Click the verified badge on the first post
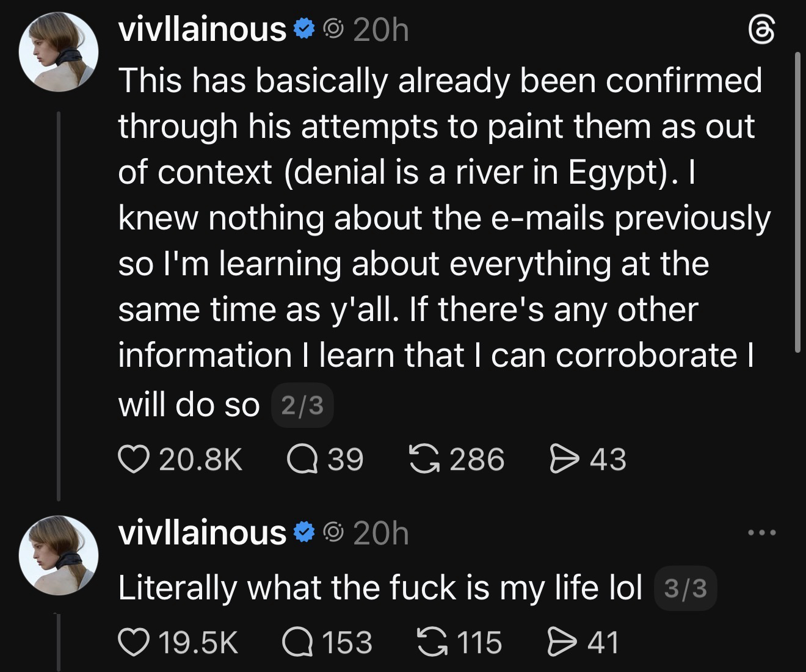The width and height of the screenshot is (806, 672). [303, 29]
